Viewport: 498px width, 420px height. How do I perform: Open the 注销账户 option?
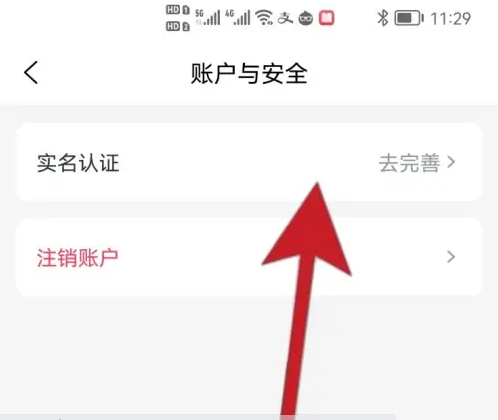249,257
